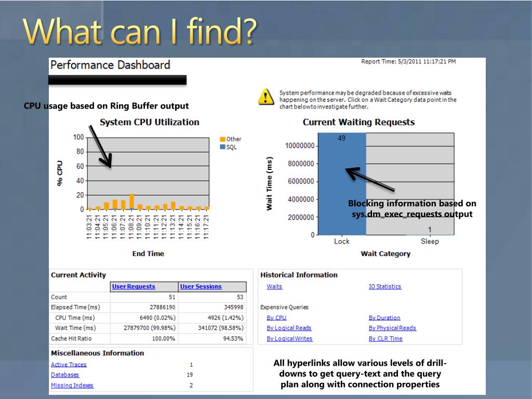
Task: Click the Lock wait category label
Action: pos(342,241)
